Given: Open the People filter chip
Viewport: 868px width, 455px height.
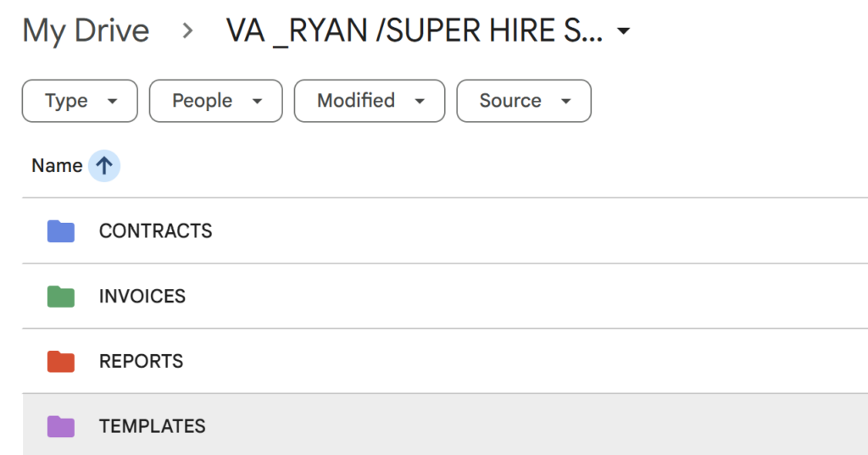Looking at the screenshot, I should (x=216, y=101).
